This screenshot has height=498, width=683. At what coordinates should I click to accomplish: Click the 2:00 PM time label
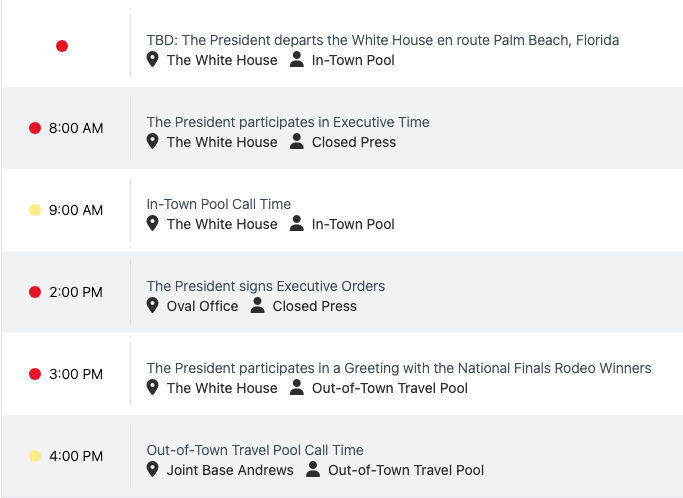pyautogui.click(x=76, y=292)
